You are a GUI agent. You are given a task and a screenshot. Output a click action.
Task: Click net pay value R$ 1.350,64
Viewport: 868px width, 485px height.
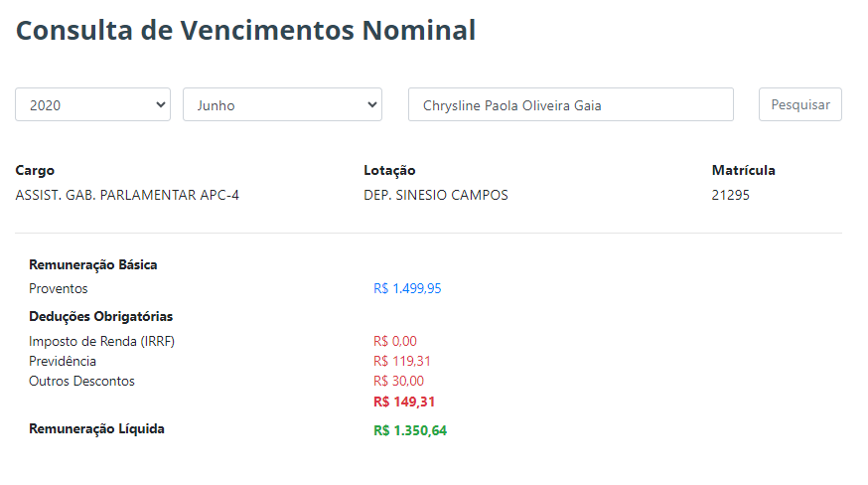(410, 430)
